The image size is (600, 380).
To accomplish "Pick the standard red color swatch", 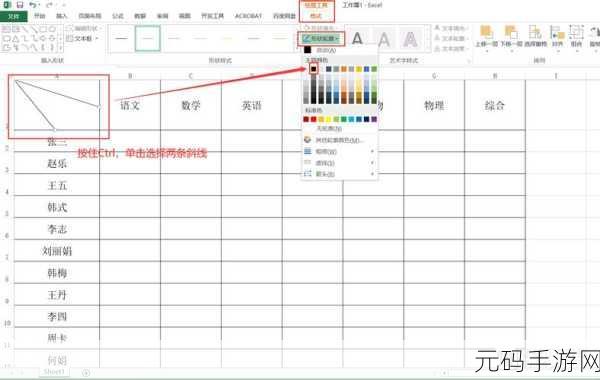I will [x=313, y=119].
